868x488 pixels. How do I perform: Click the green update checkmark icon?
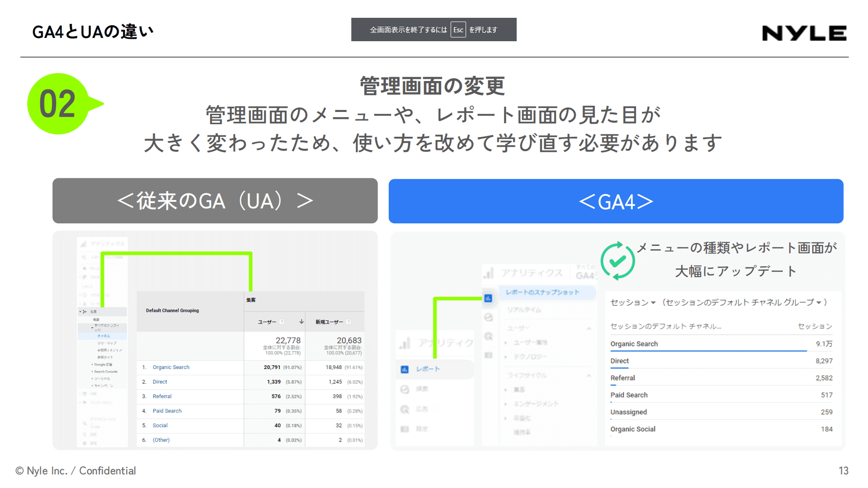(618, 261)
